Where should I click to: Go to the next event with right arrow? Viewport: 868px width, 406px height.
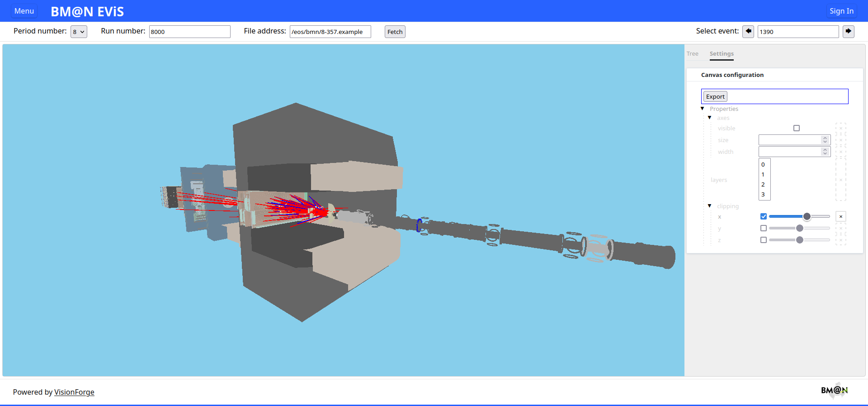(848, 32)
